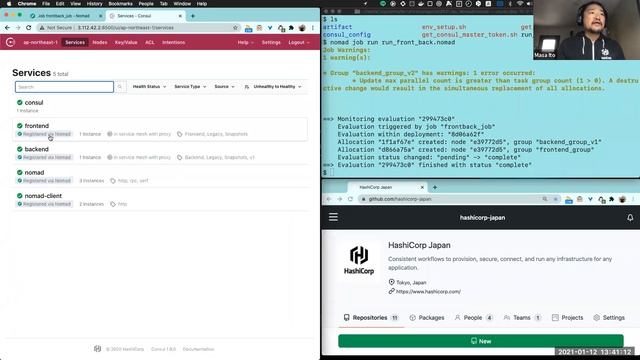Expand the Help menu in Consul
The height and width of the screenshot is (360, 640).
coord(245,42)
